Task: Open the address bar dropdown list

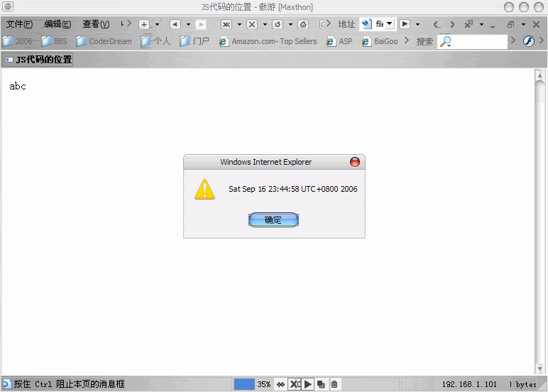Action: click(x=390, y=23)
